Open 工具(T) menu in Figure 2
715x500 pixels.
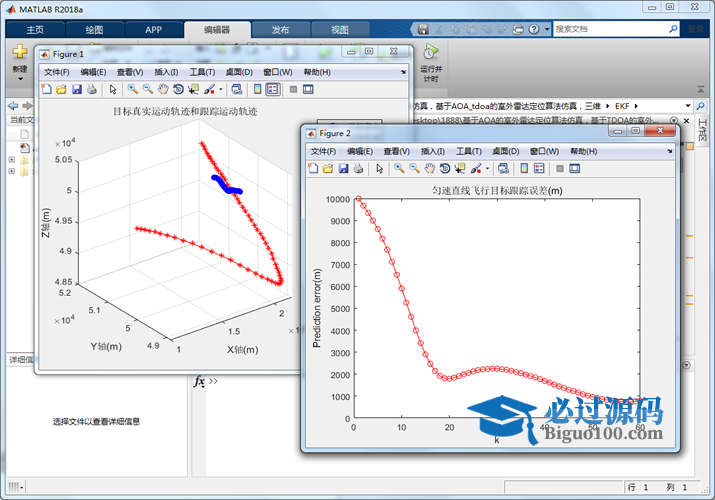coord(469,151)
